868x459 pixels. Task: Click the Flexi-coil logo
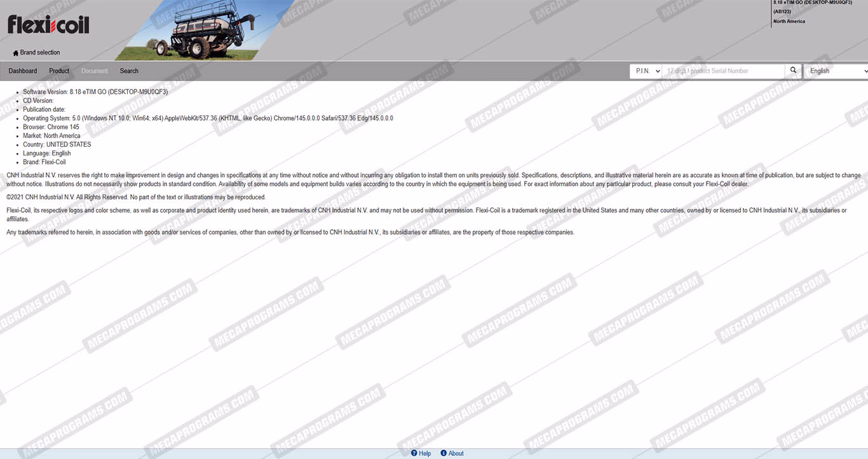click(x=48, y=25)
